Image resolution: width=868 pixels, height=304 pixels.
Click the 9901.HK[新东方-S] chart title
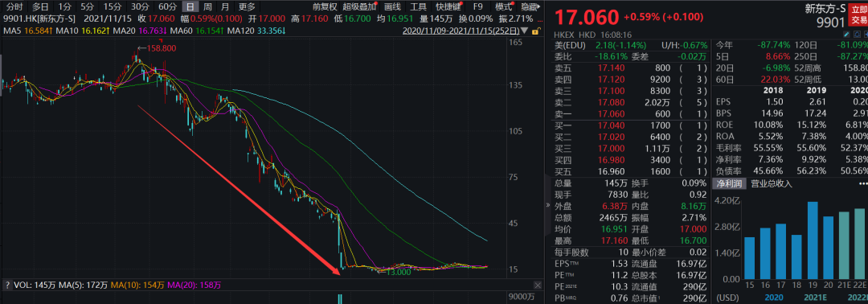[x=39, y=18]
